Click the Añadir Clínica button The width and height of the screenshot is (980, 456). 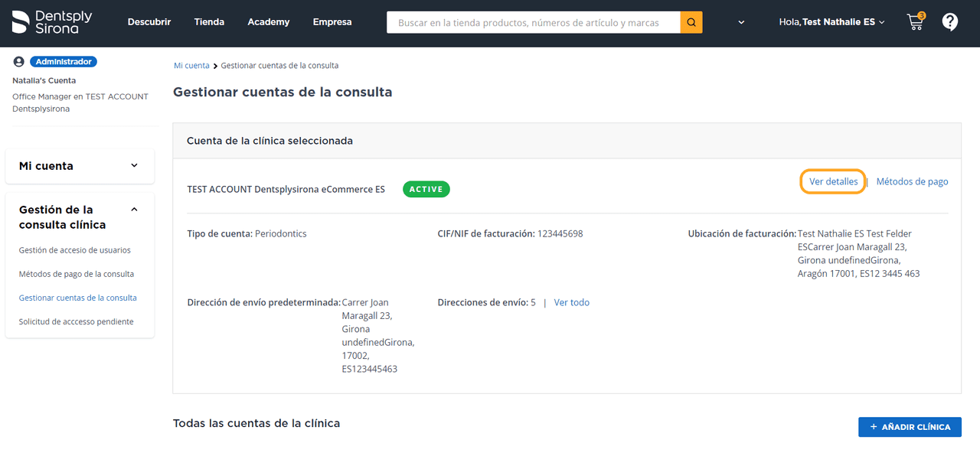[910, 427]
